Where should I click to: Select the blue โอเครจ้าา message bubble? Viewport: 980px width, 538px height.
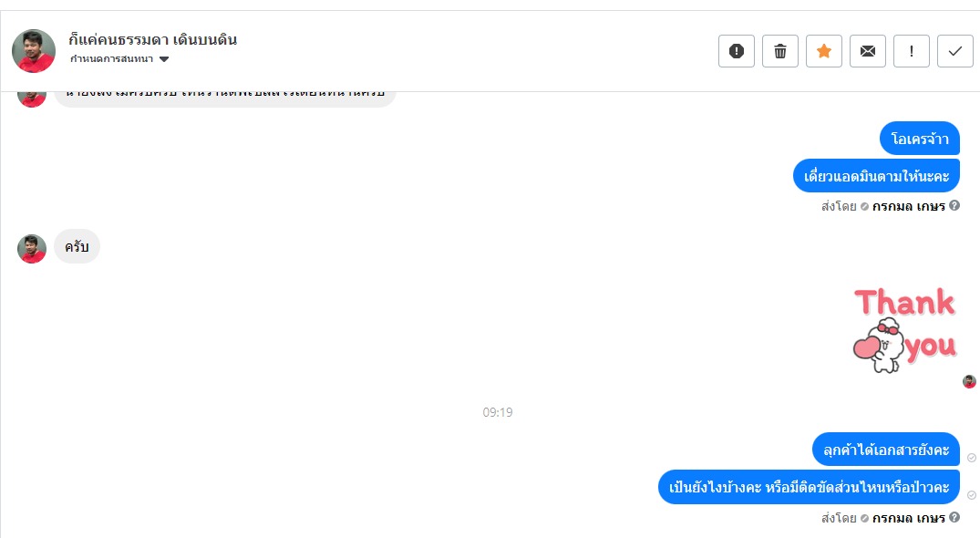click(x=919, y=138)
